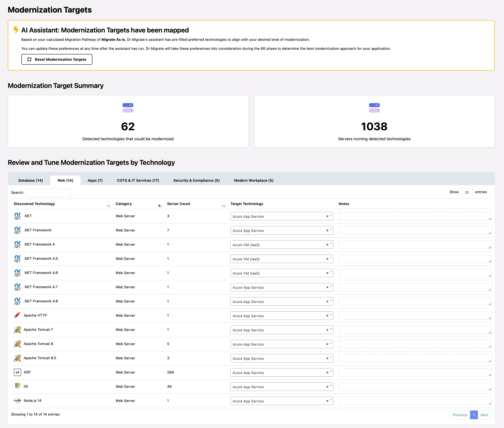
Task: Click the lightning bolt AI Assistant icon
Action: coord(16,30)
